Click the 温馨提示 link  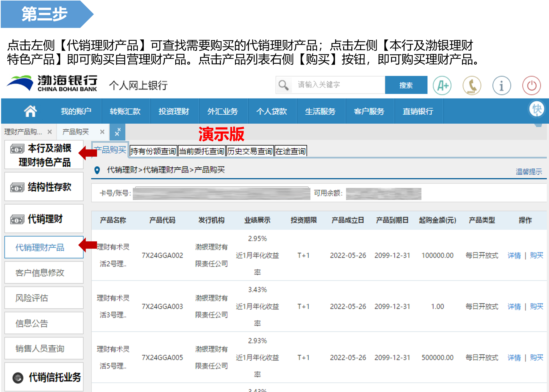click(529, 172)
